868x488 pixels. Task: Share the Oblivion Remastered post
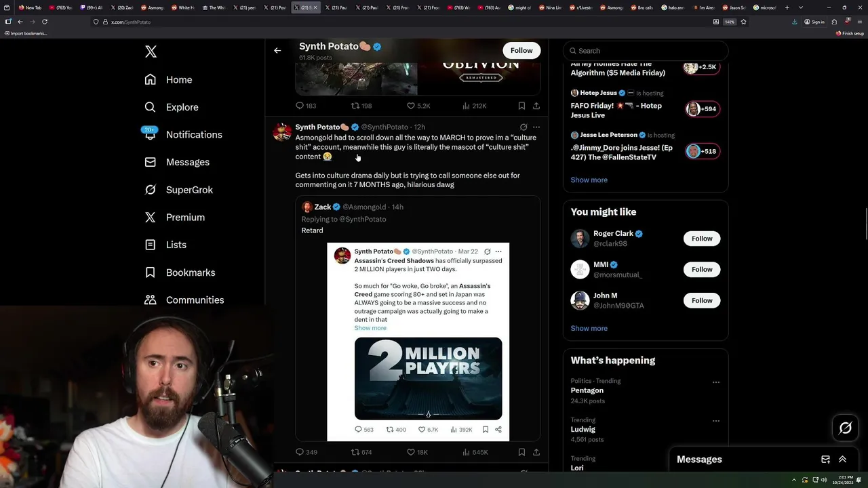(x=536, y=106)
